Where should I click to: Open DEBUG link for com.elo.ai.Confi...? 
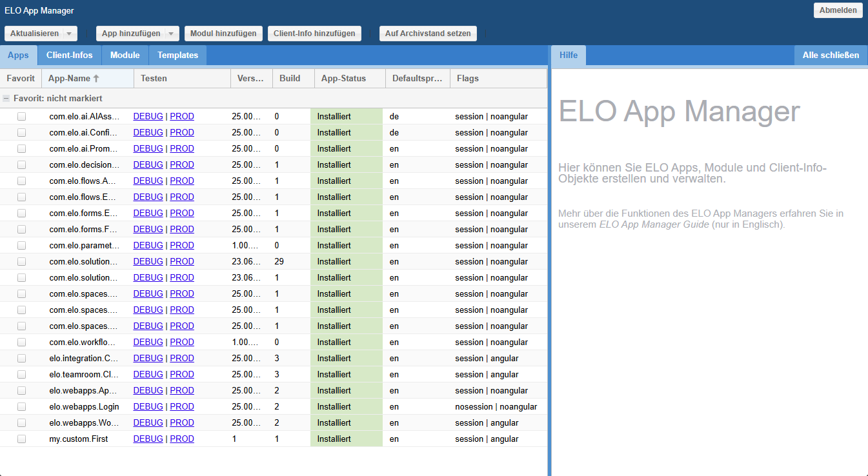[x=148, y=133]
